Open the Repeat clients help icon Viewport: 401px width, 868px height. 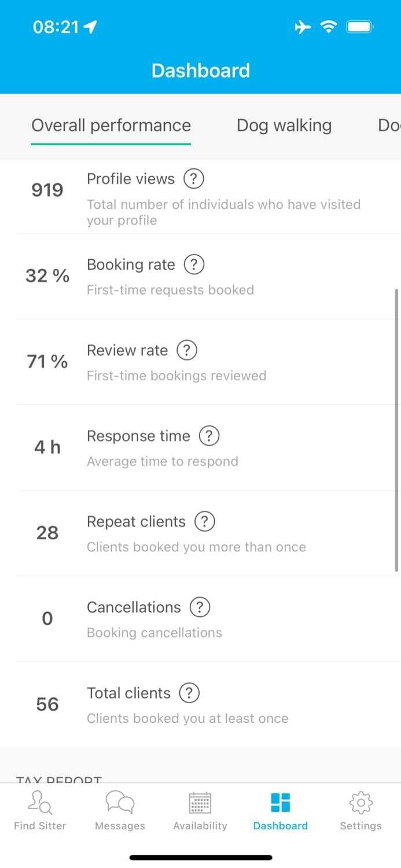click(204, 521)
